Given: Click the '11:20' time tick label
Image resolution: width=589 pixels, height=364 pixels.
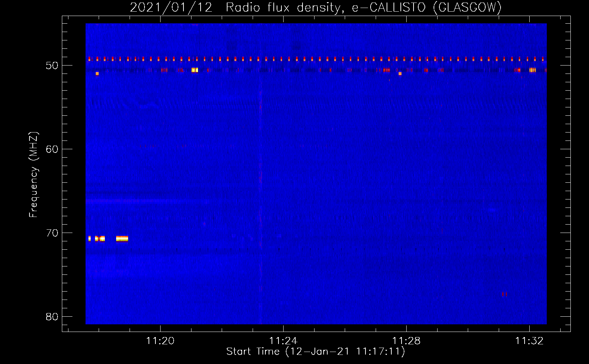Looking at the screenshot, I should pos(160,341).
